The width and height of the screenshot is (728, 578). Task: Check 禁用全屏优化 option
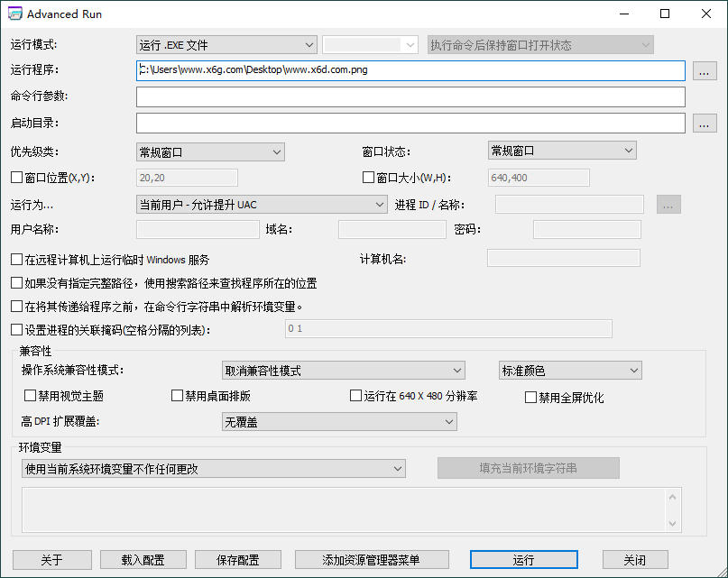coord(530,398)
